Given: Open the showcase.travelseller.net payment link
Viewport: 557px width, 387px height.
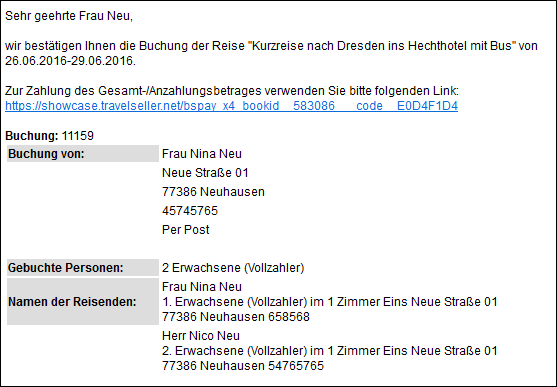Looking at the screenshot, I should [x=231, y=106].
